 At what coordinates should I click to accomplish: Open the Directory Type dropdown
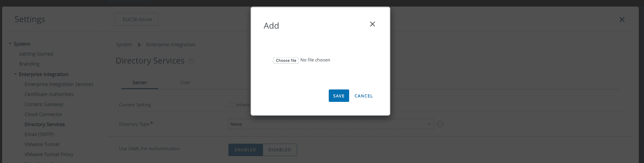pyautogui.click(x=331, y=124)
